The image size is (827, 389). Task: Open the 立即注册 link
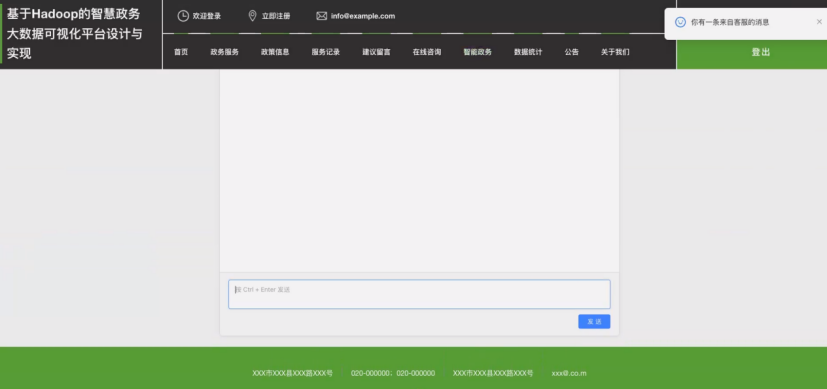click(x=276, y=16)
